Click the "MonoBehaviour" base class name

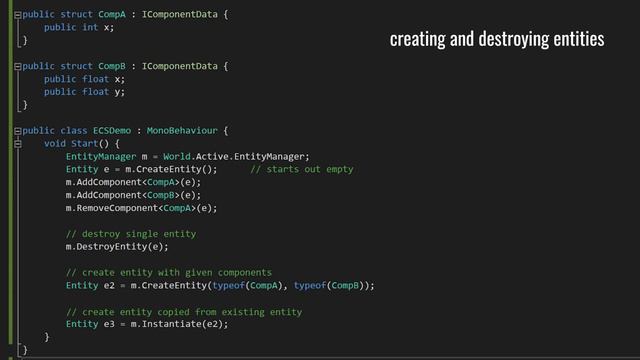(182, 131)
